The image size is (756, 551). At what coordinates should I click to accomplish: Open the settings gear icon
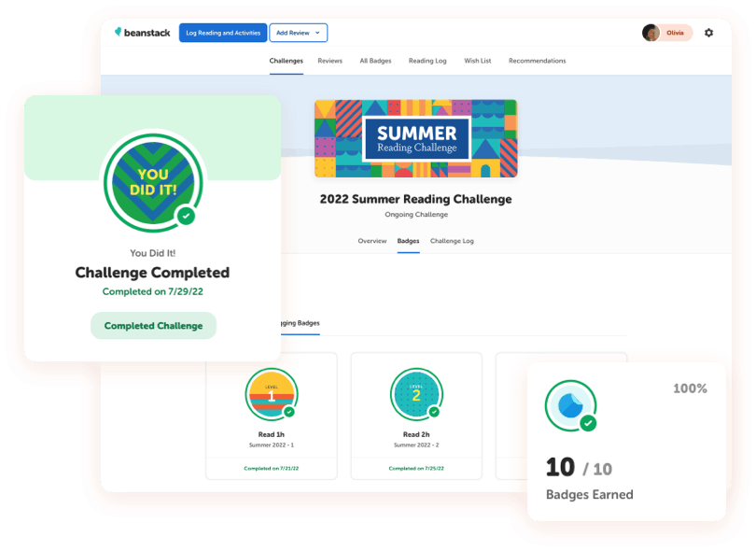pyautogui.click(x=708, y=33)
